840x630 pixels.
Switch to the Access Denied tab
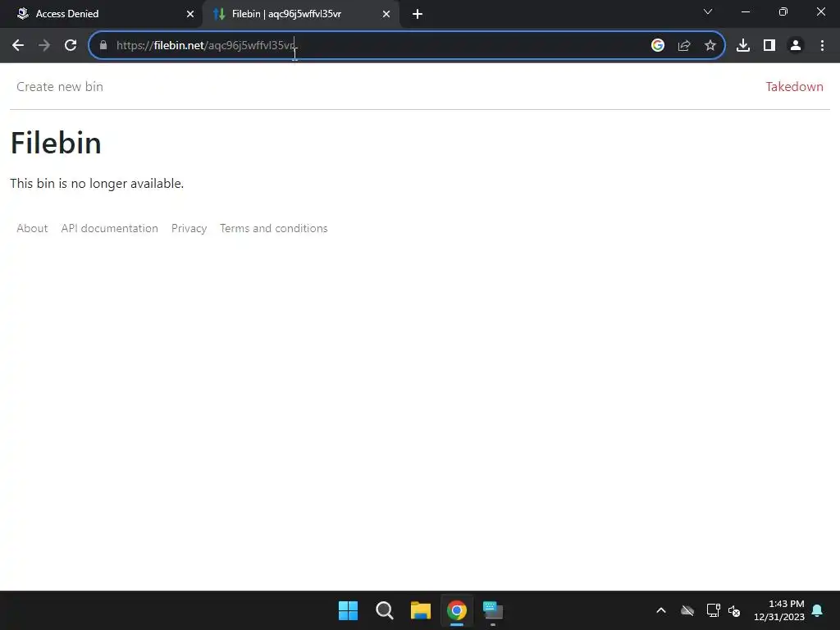(x=101, y=14)
